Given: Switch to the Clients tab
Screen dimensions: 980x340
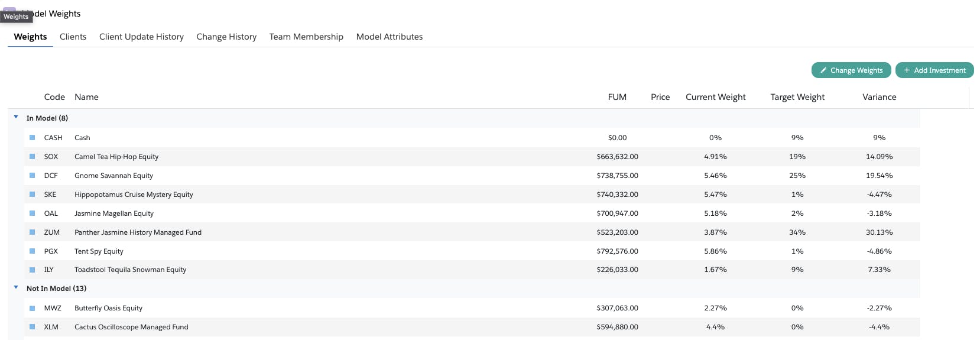Looking at the screenshot, I should click(73, 37).
